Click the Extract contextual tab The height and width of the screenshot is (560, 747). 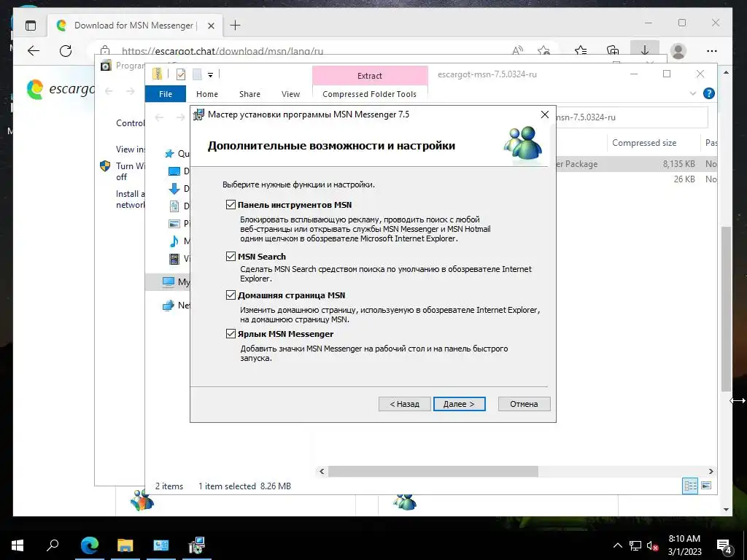point(370,76)
